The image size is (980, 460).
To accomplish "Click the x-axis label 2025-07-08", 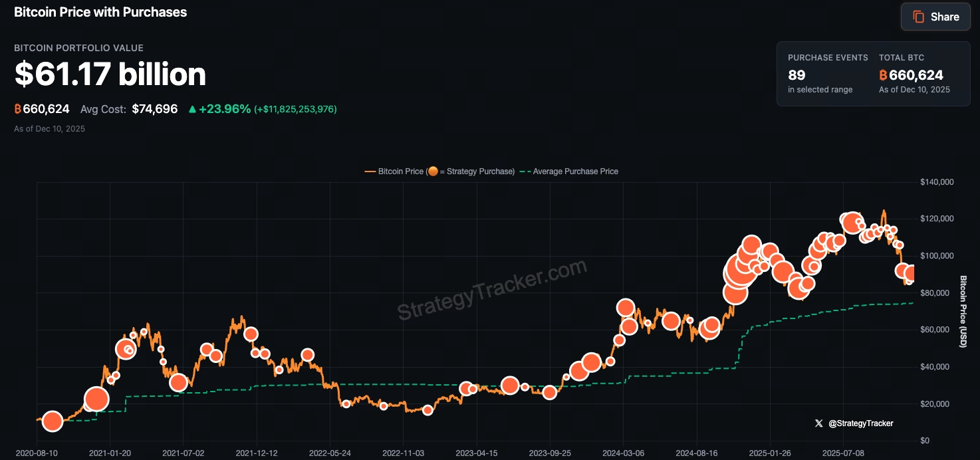I will pyautogui.click(x=843, y=452).
